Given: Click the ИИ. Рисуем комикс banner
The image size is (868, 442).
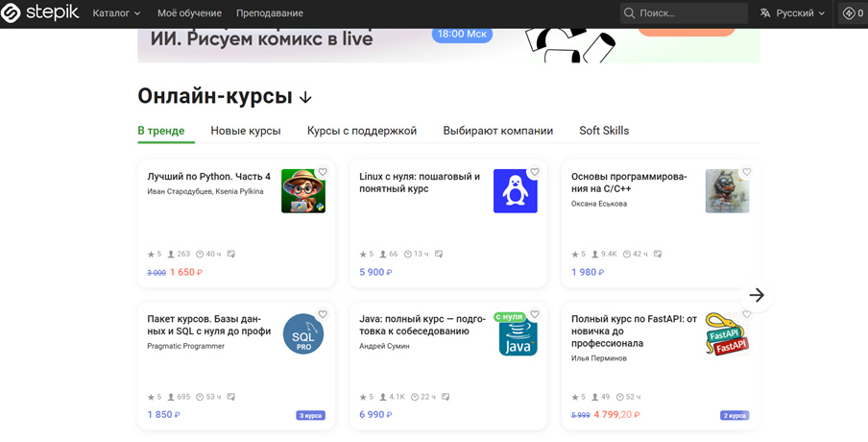Looking at the screenshot, I should click(448, 45).
